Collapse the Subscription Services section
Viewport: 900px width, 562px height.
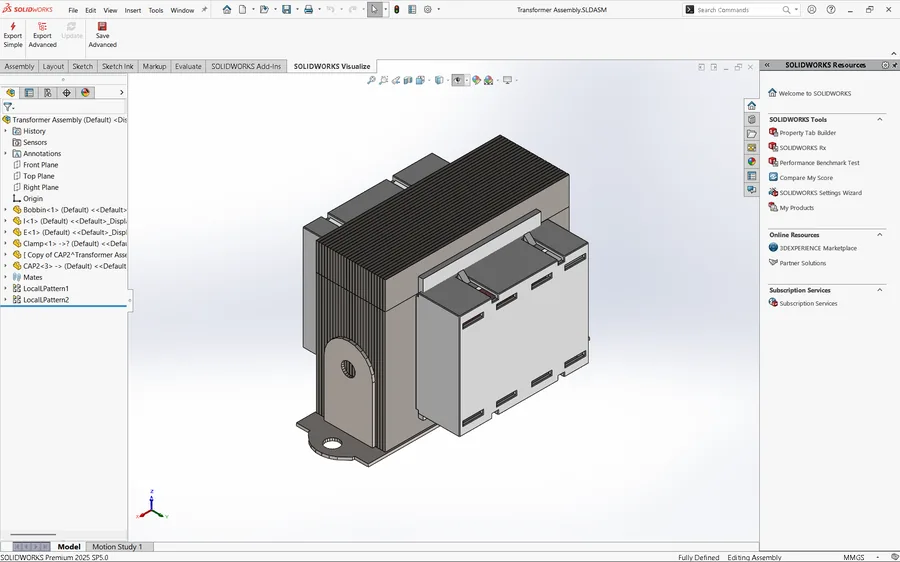[879, 290]
